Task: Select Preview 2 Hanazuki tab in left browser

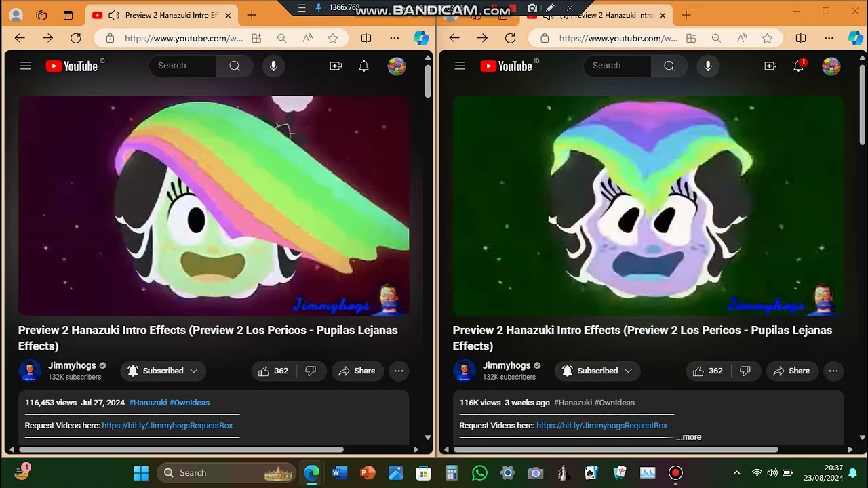Action: point(163,15)
